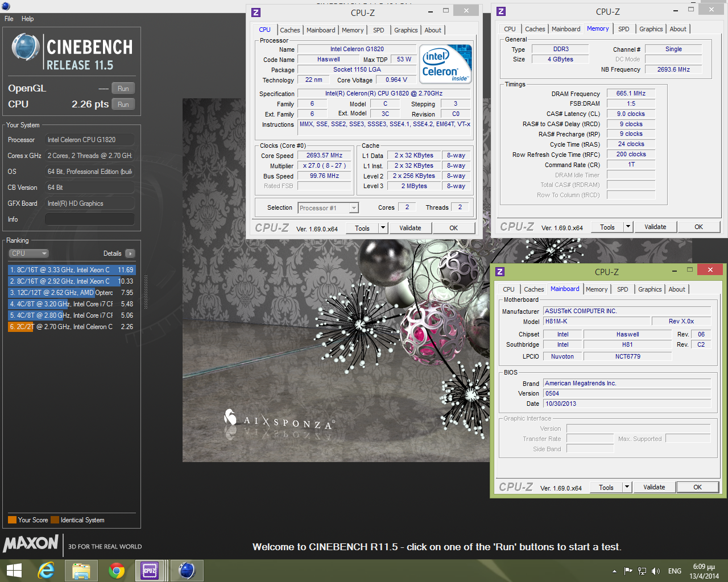
Task: Select ranking row 4C/8T @ 3.20 GHz
Action: pos(72,304)
